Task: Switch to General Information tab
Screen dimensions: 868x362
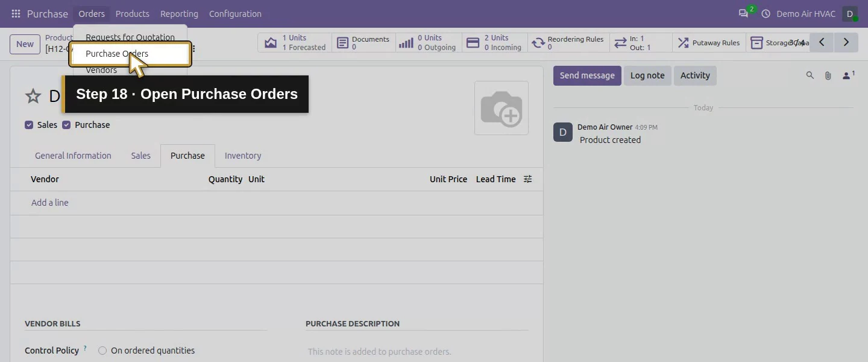Action: pyautogui.click(x=73, y=156)
